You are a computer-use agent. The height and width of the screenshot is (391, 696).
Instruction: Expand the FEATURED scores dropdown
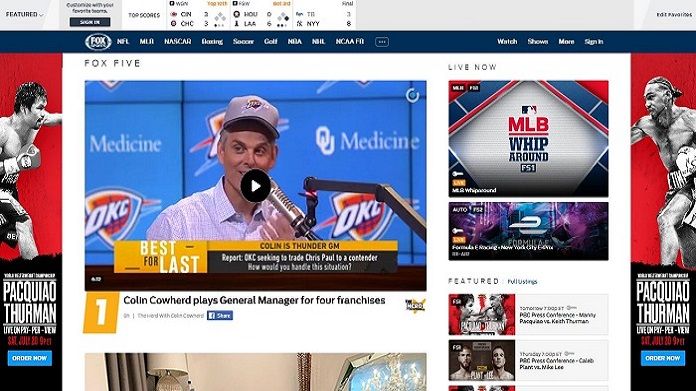tap(24, 15)
